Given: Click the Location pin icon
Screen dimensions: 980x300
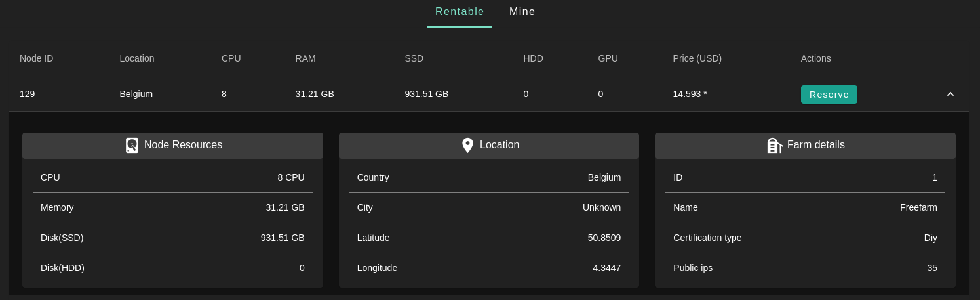Looking at the screenshot, I should 467,145.
